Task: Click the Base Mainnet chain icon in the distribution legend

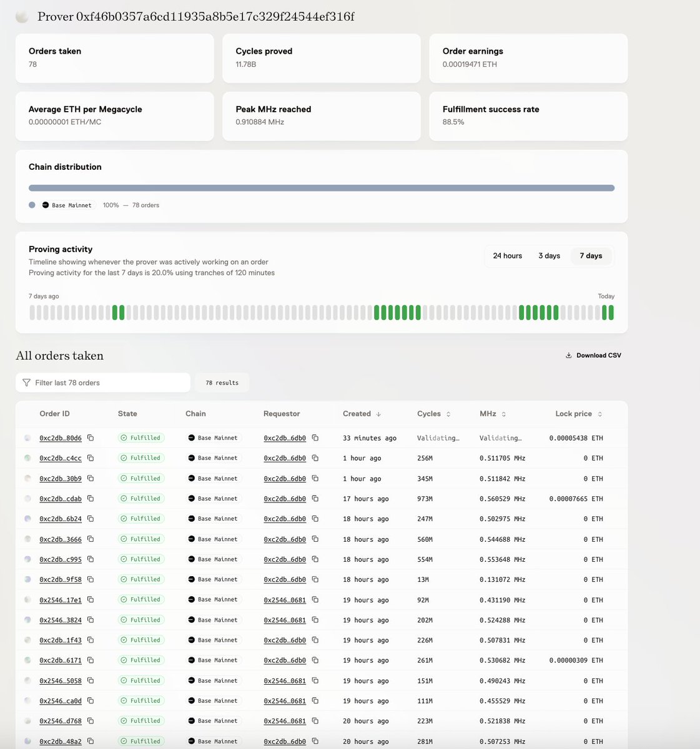Action: pos(46,205)
